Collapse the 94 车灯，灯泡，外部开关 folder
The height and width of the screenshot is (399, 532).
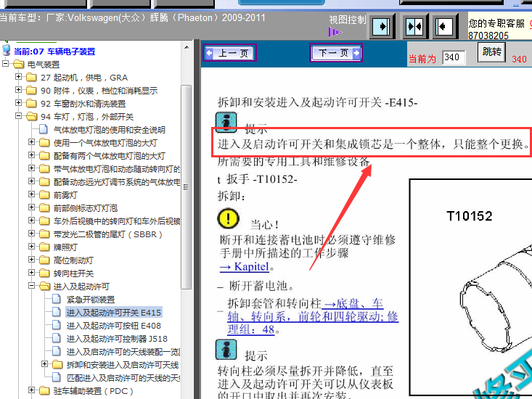[18, 117]
